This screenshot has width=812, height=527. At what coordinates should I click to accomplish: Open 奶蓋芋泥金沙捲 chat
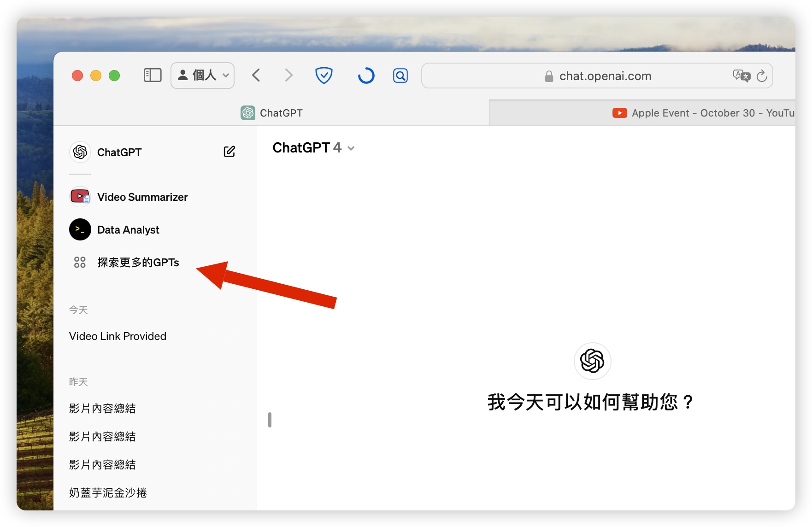[108, 493]
